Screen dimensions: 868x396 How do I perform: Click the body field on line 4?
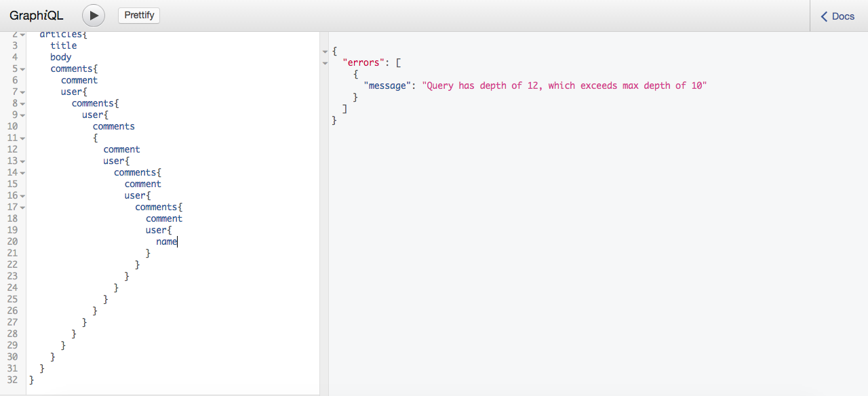pyautogui.click(x=60, y=57)
